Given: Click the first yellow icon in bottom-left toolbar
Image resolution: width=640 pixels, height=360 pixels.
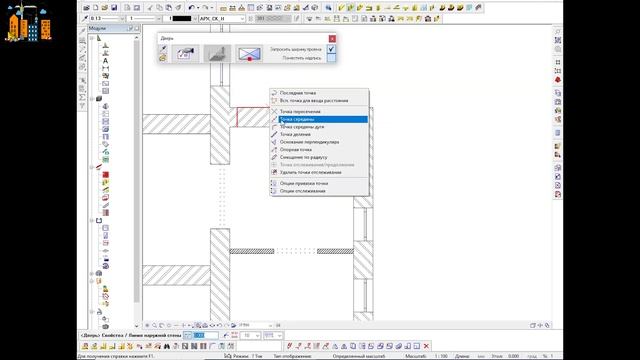Looking at the screenshot, I should point(85,346).
